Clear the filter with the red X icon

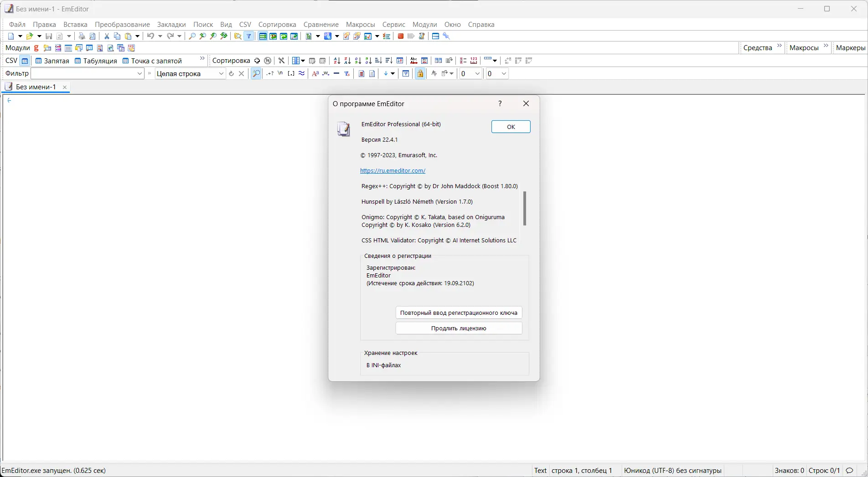(x=242, y=73)
